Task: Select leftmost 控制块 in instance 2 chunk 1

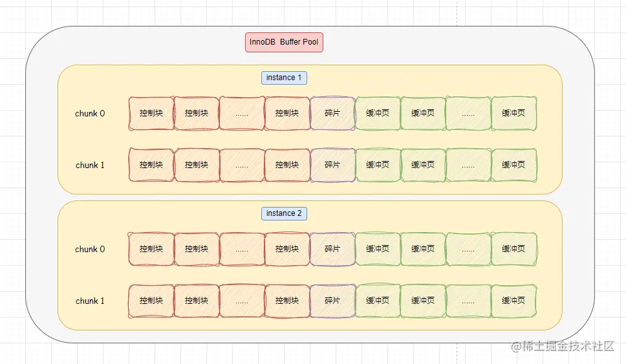Action: [151, 301]
